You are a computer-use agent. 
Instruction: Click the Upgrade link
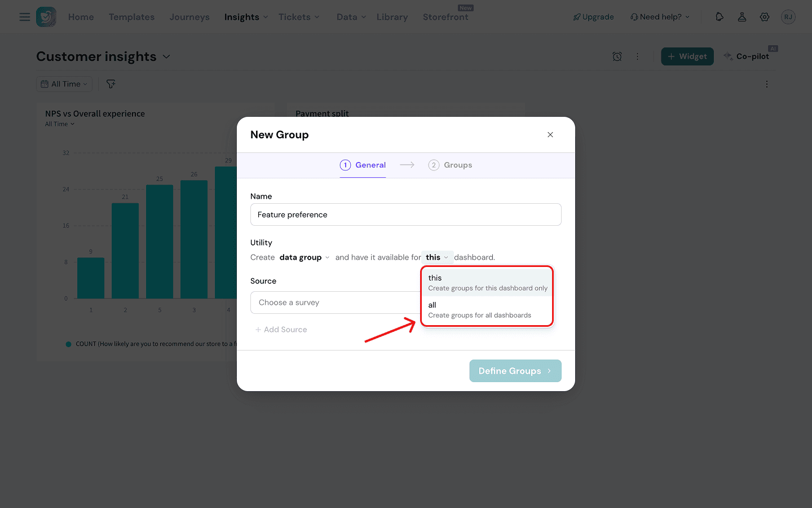(593, 17)
